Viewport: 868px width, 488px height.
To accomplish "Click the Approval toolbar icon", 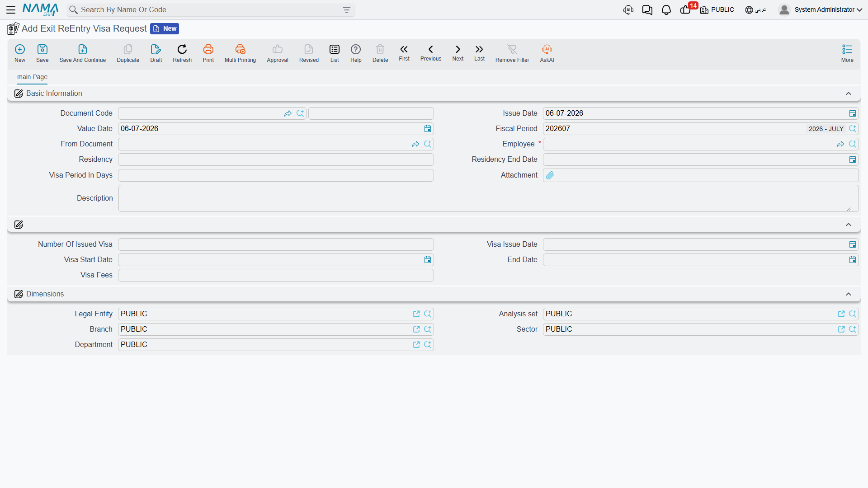I will coord(278,53).
